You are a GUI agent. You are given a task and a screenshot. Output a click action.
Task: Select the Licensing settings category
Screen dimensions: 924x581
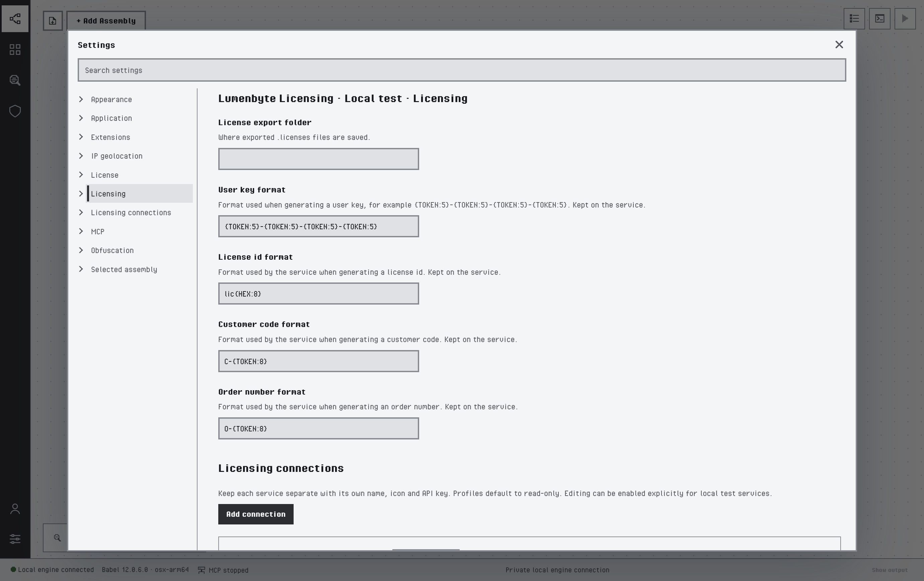point(140,194)
